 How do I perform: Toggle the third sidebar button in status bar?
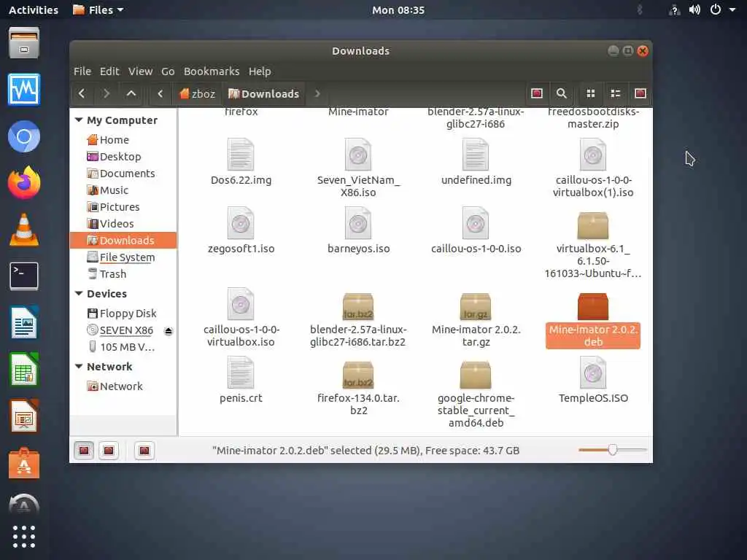pyautogui.click(x=144, y=451)
